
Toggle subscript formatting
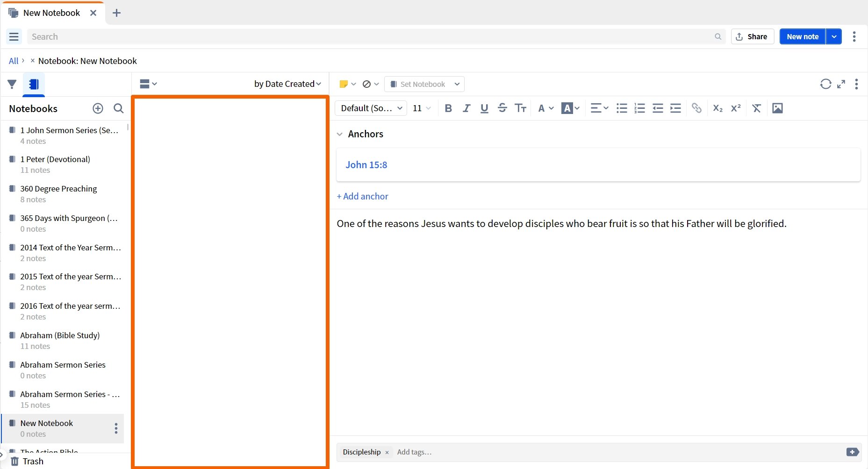click(717, 108)
